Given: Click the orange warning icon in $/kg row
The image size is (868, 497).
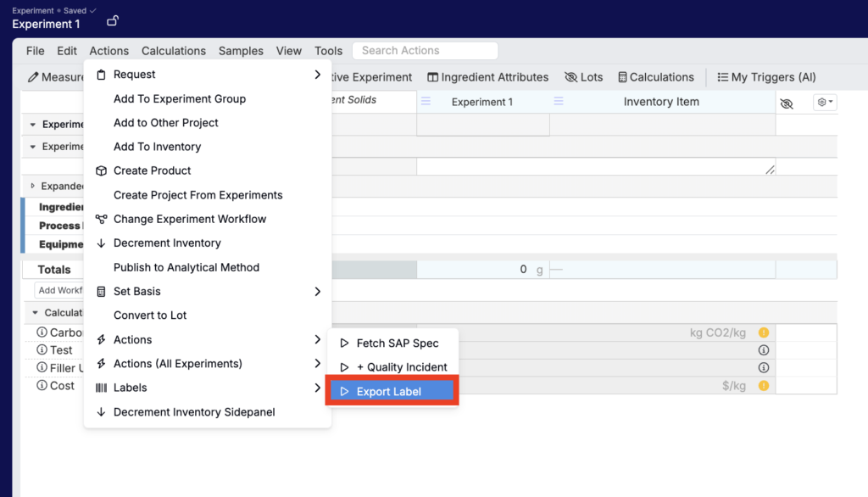Looking at the screenshot, I should 764,386.
